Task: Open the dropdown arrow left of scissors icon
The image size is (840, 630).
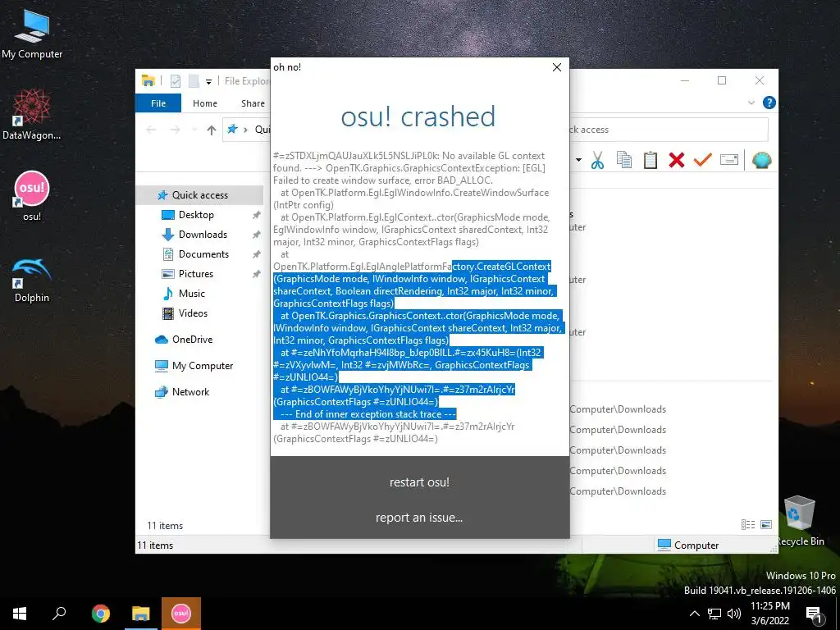Action: coord(578,160)
